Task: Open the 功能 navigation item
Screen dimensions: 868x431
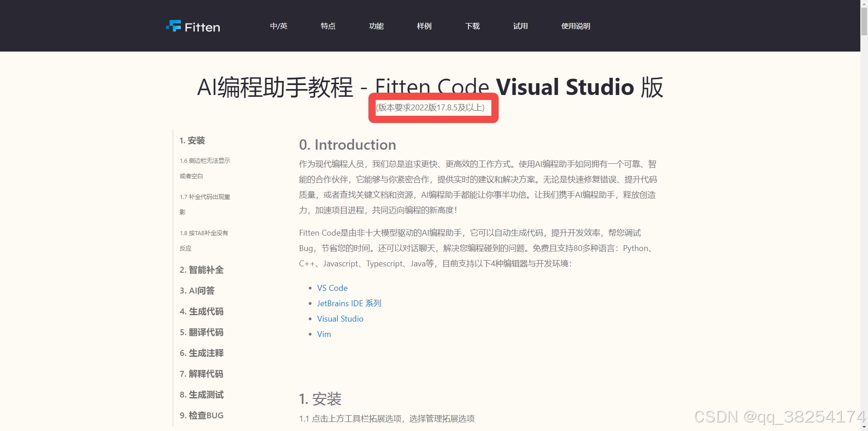Action: [376, 26]
